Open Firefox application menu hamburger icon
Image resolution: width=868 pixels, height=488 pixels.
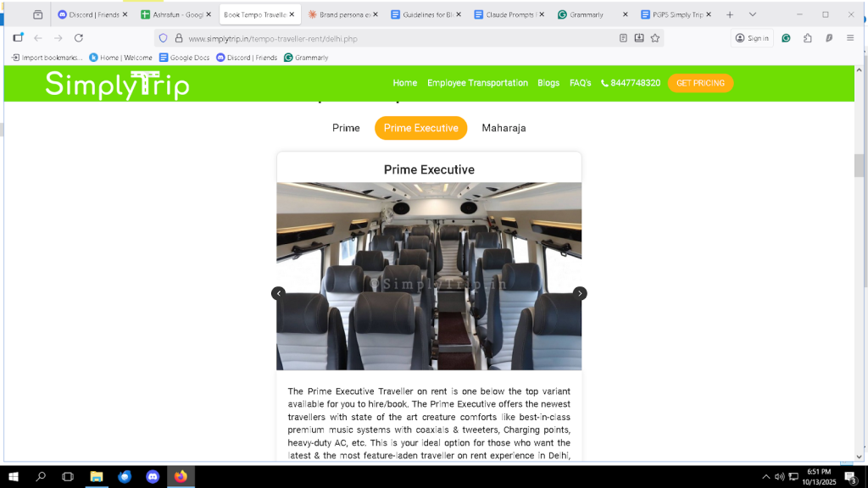click(850, 38)
